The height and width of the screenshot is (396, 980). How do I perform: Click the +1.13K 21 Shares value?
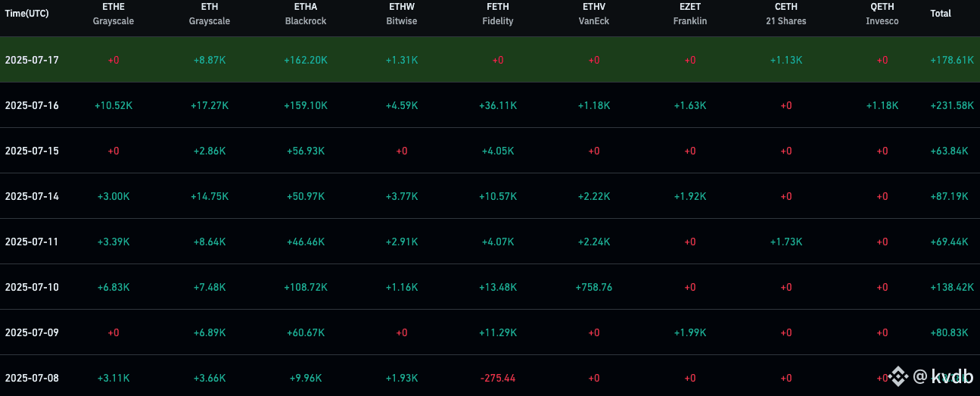[786, 60]
